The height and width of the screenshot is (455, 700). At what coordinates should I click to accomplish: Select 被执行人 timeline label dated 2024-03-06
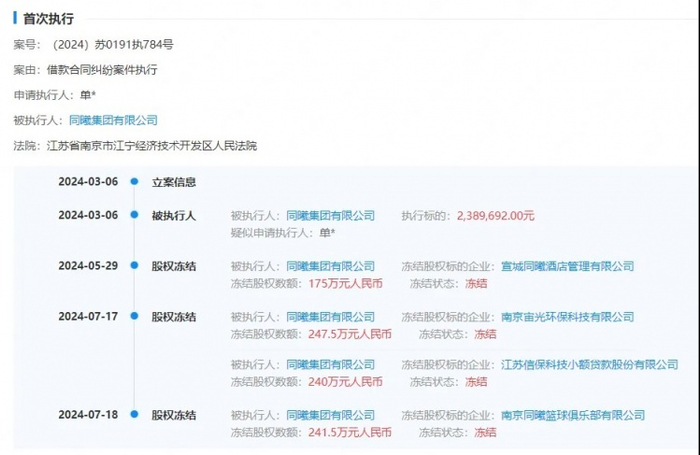tap(174, 216)
